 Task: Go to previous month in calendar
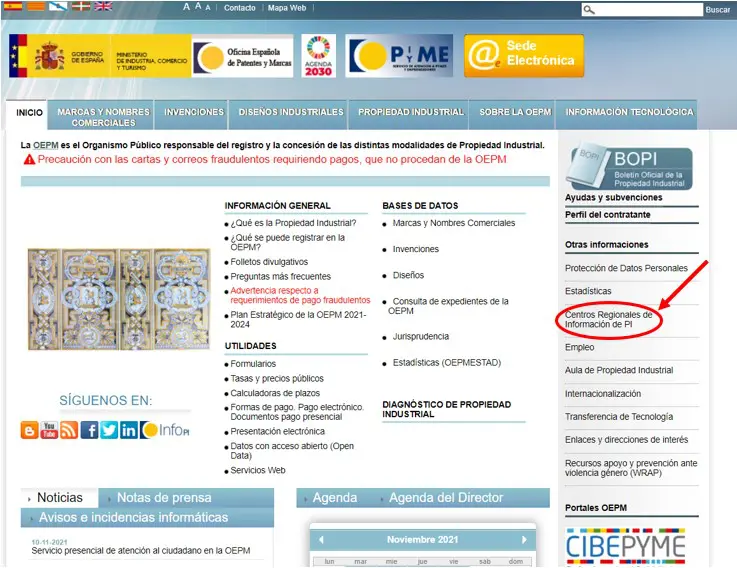(x=321, y=540)
